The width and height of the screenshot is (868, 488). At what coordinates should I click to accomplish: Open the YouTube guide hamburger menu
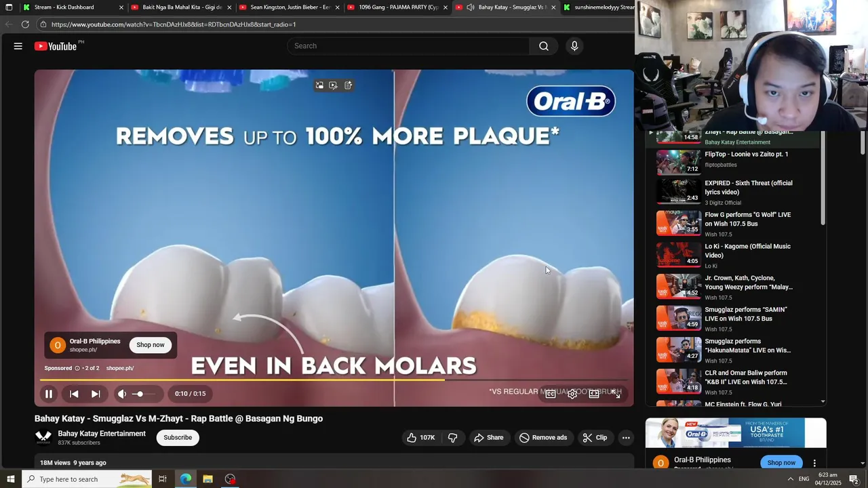click(18, 46)
